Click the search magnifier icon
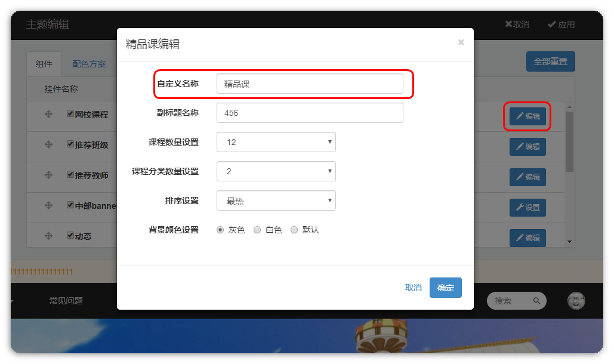This screenshot has width=614, height=364. 536,301
